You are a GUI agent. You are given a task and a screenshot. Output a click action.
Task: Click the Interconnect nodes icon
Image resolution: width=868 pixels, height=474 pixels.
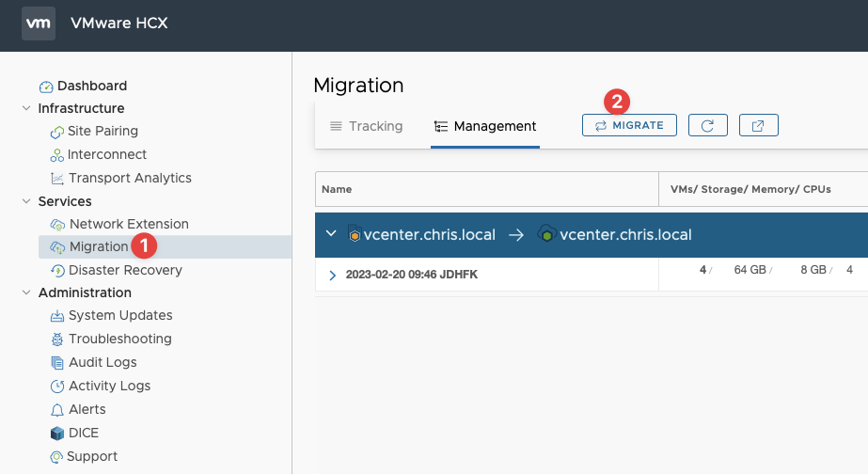(x=57, y=155)
